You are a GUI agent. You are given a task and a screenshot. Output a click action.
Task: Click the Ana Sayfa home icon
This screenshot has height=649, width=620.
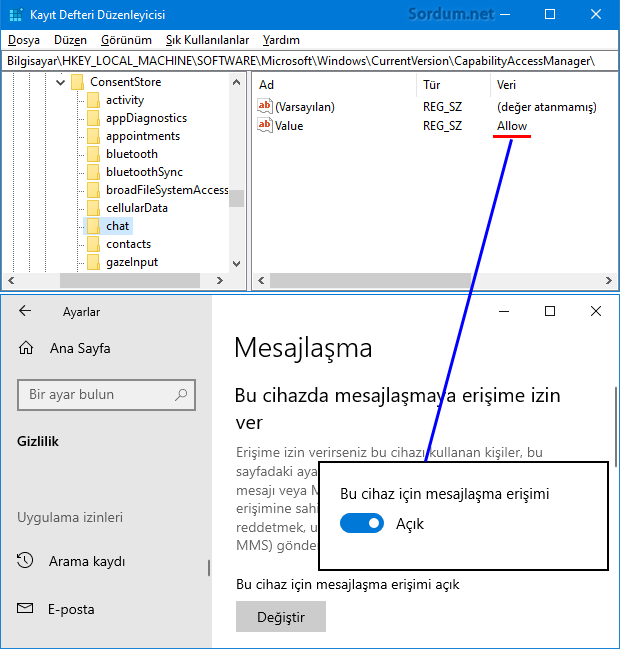(26, 348)
